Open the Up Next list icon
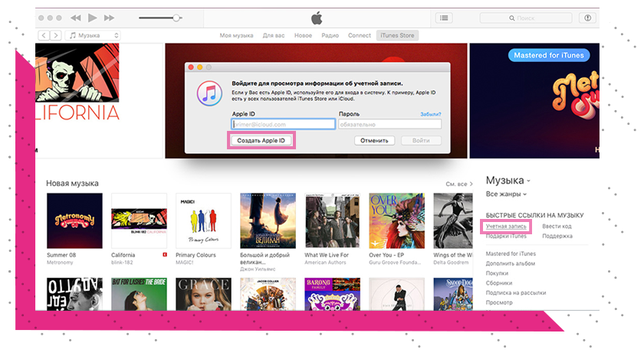The width and height of the screenshot is (644, 356). tap(444, 18)
